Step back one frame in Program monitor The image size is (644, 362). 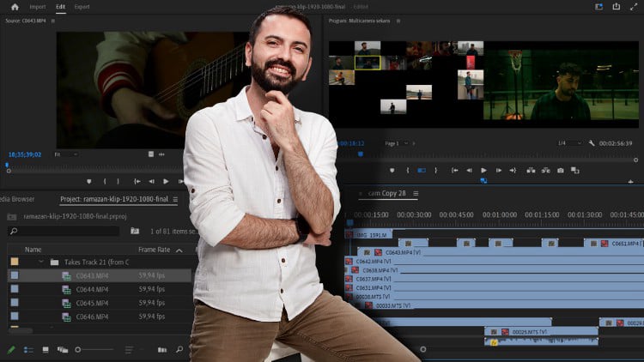point(469,171)
